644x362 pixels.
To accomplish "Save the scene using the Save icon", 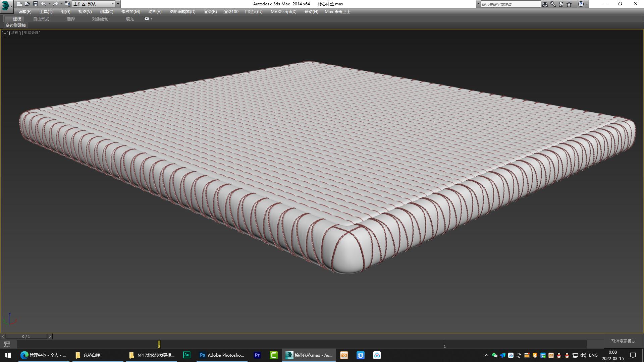I will 35,4.
